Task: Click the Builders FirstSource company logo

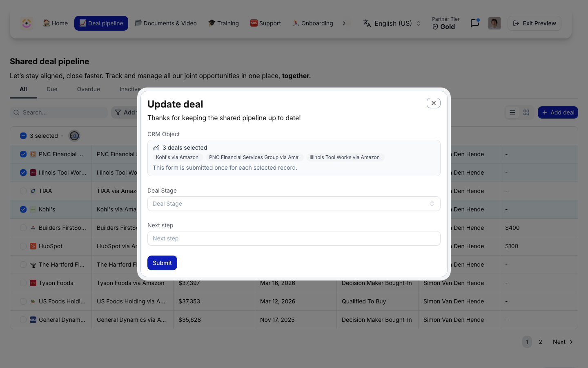Action: 33,228
